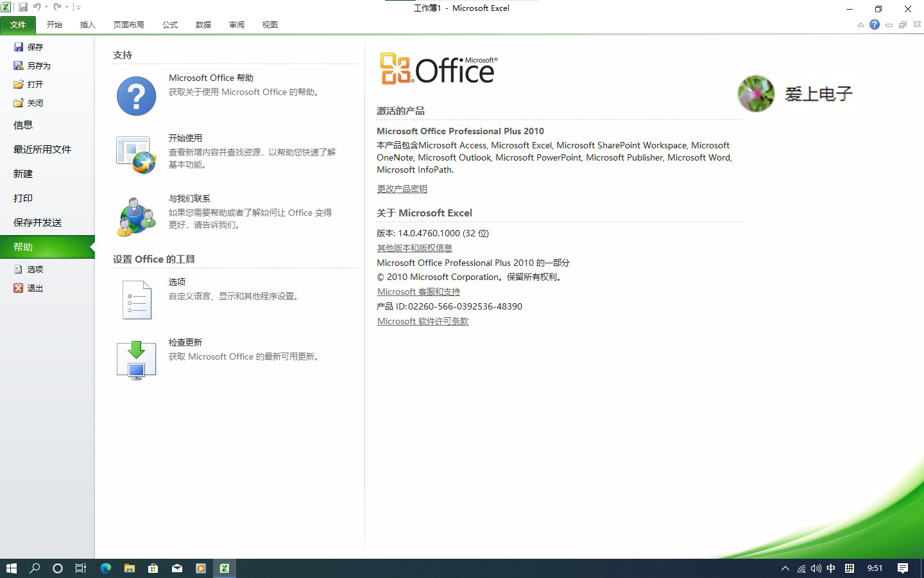Click the product ID 02260-566-0392536-48390 text
This screenshot has width=924, height=578.
tap(465, 306)
